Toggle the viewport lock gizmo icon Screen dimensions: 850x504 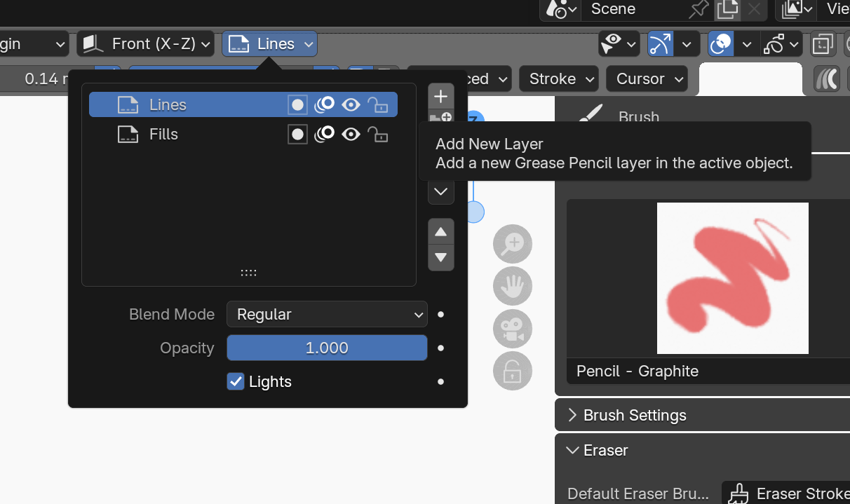(513, 371)
